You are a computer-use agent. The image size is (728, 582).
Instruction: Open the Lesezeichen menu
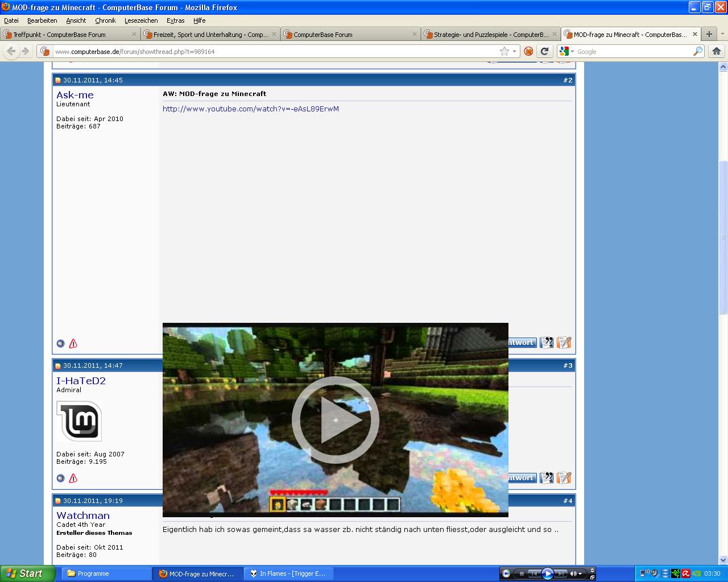[141, 20]
